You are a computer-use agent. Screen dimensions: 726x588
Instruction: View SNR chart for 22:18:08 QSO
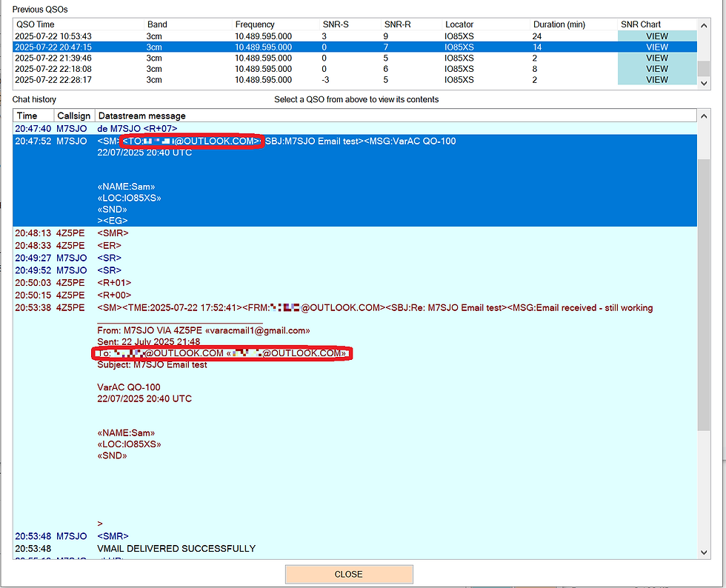(656, 69)
